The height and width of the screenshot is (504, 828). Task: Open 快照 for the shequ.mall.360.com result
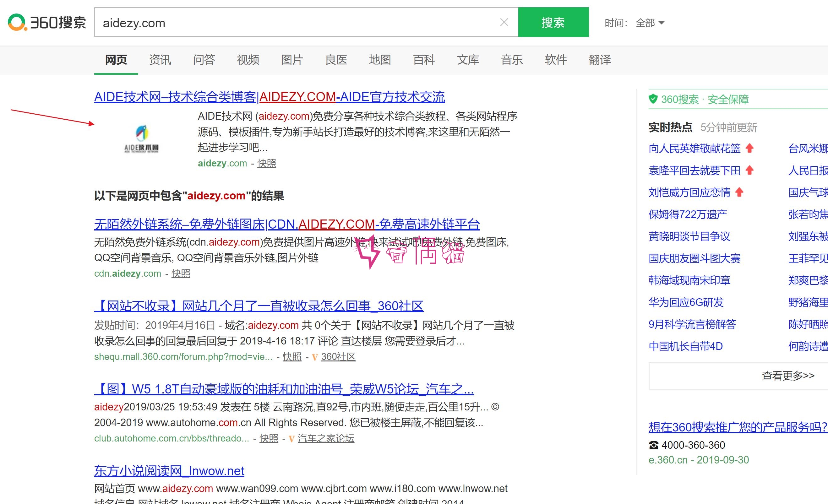292,356
